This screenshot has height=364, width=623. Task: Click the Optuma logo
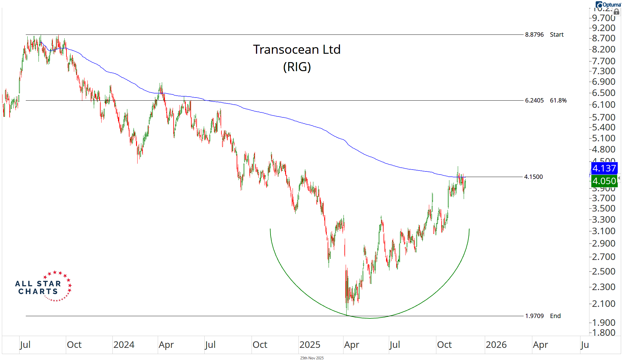coord(608,4)
